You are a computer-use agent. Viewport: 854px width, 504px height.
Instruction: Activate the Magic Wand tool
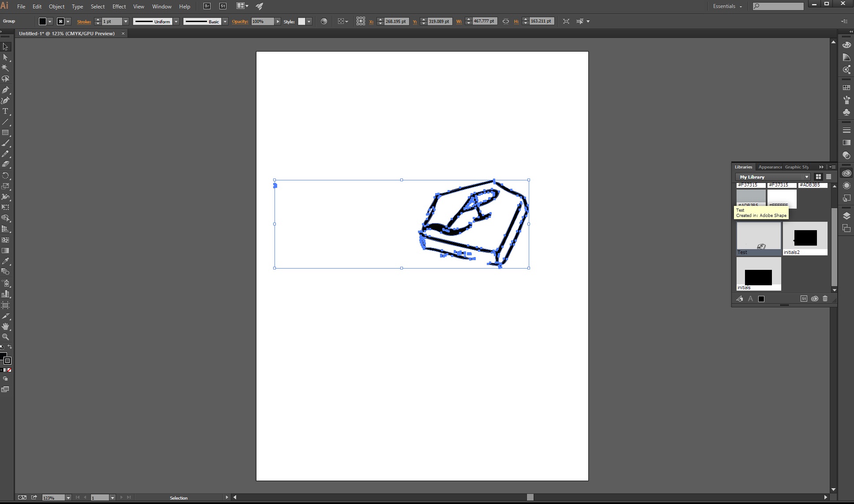point(6,68)
